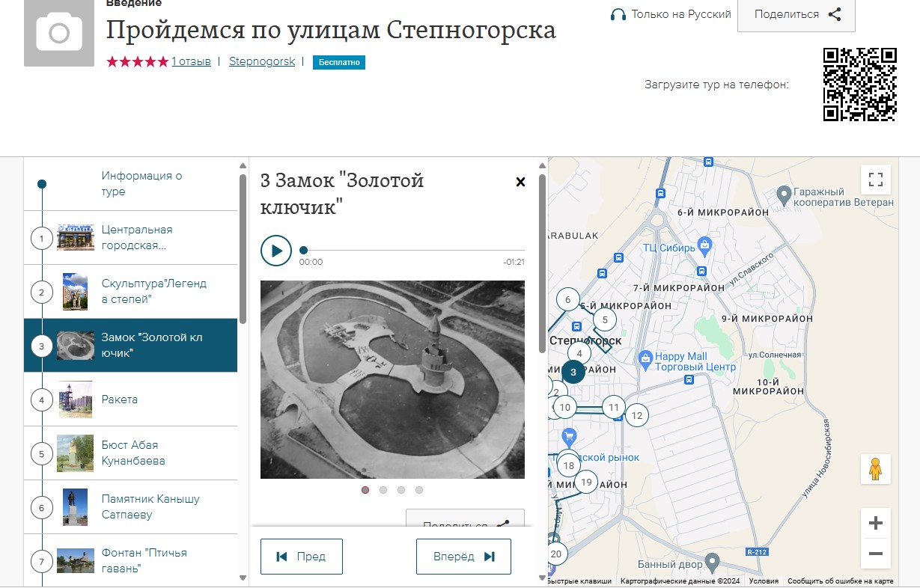Select the second image carousel dot
920x588 pixels.
(x=383, y=490)
